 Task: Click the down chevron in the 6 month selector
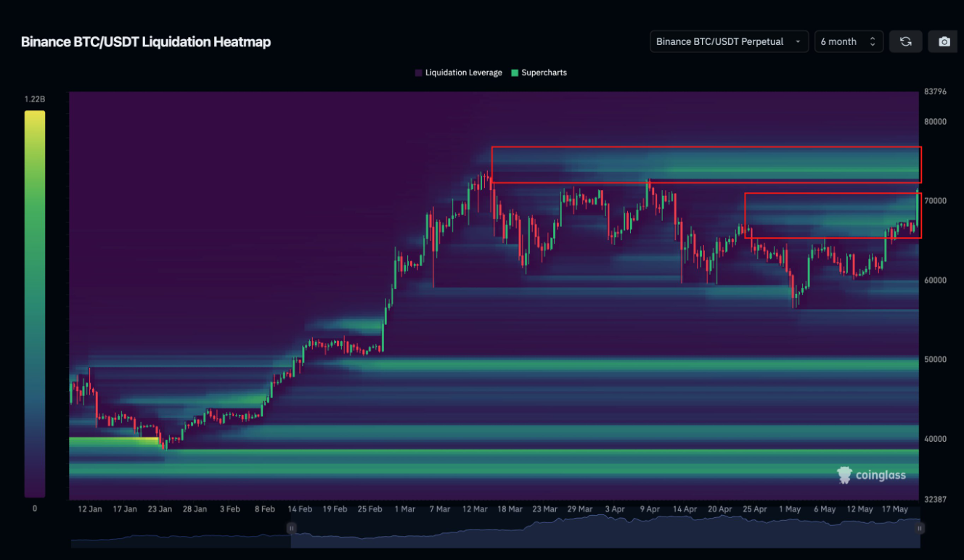[x=873, y=44]
